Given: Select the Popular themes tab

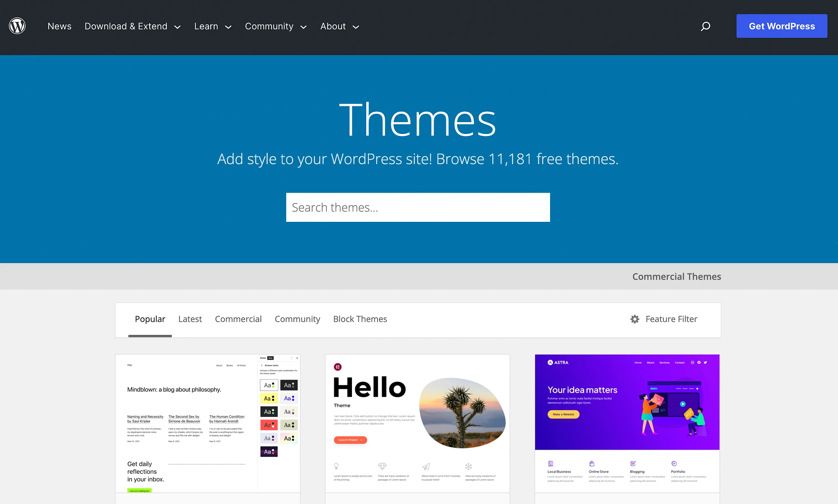Looking at the screenshot, I should point(150,318).
